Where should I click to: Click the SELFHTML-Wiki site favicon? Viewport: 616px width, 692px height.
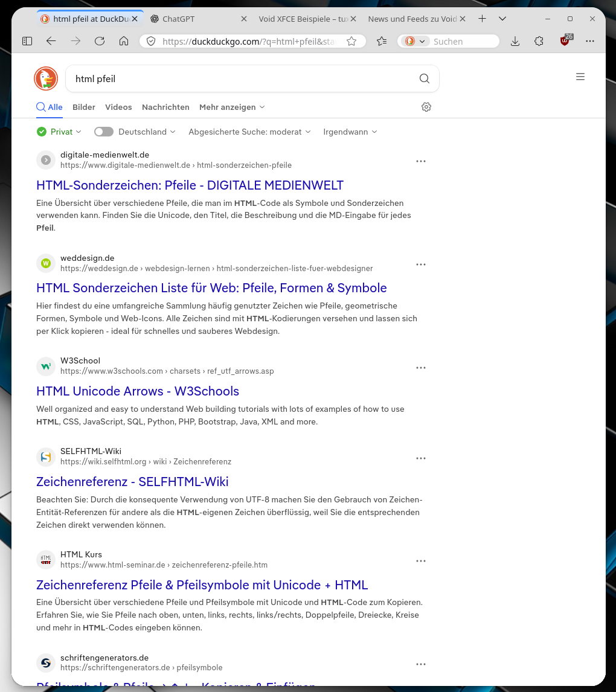click(46, 457)
